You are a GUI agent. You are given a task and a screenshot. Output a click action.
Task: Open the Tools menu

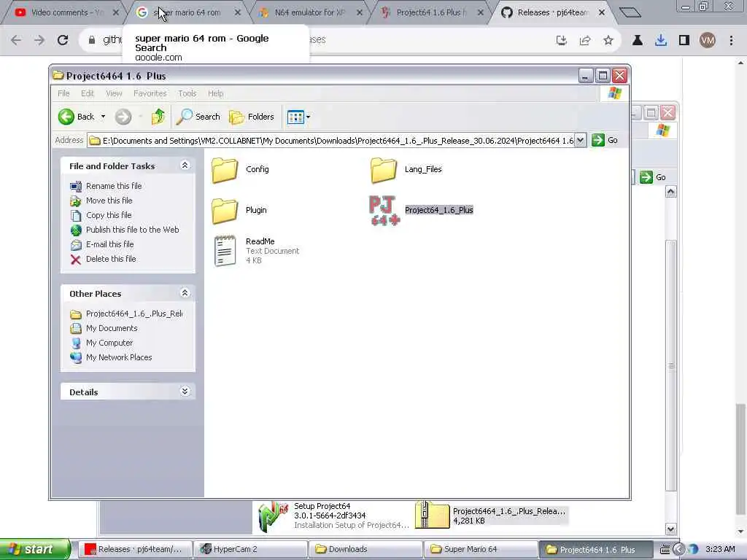point(187,93)
